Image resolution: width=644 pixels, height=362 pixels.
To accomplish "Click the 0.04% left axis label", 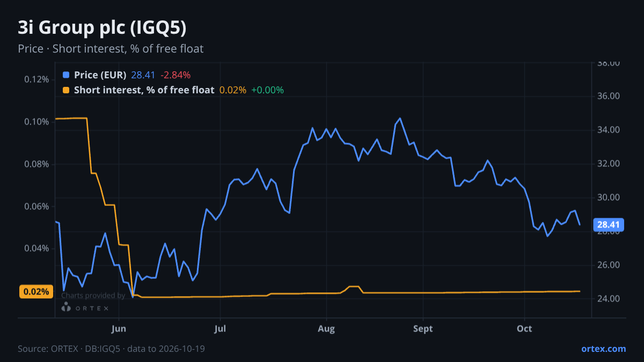I will (36, 248).
